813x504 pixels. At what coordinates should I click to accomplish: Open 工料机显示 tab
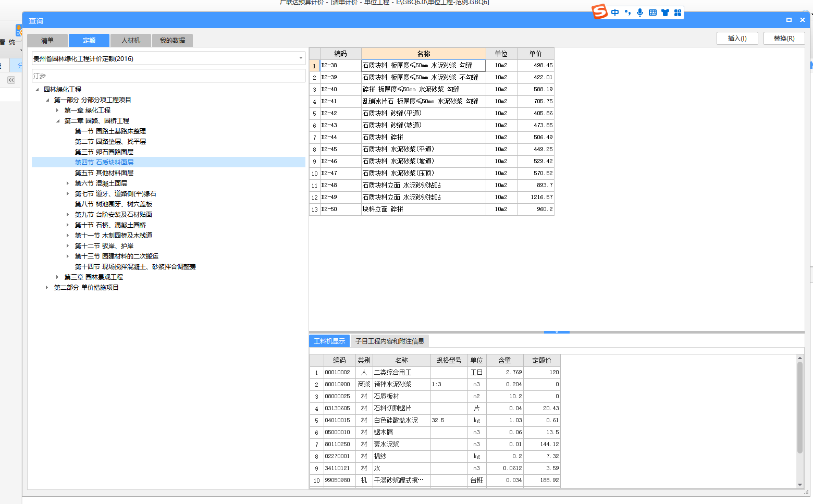(329, 341)
